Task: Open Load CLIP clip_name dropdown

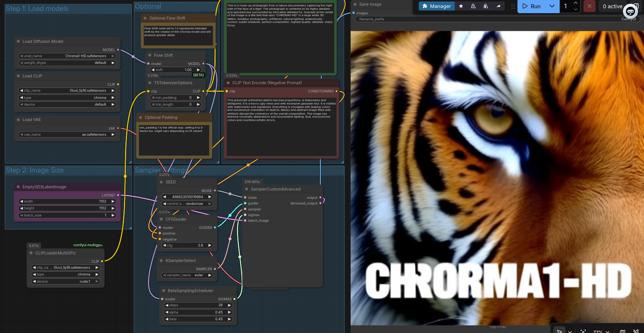Action: pyautogui.click(x=67, y=91)
